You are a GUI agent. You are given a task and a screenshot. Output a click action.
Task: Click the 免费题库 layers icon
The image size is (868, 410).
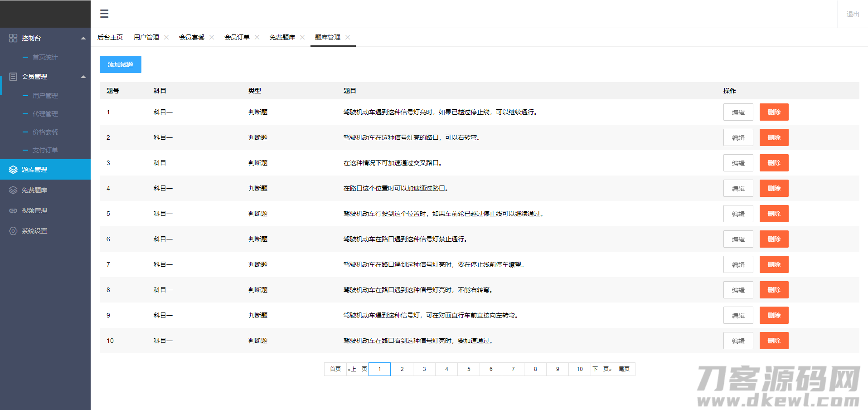13,190
